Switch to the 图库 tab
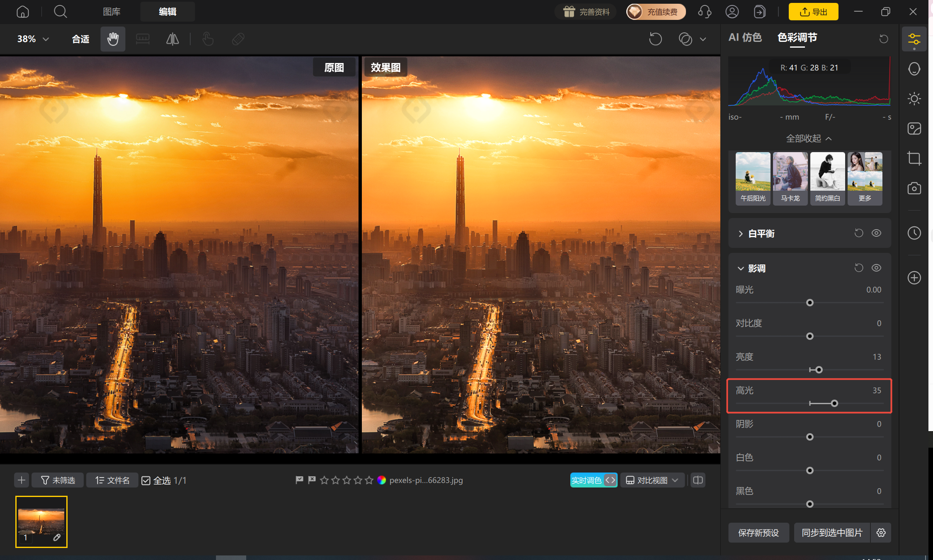The height and width of the screenshot is (560, 933). point(111,12)
